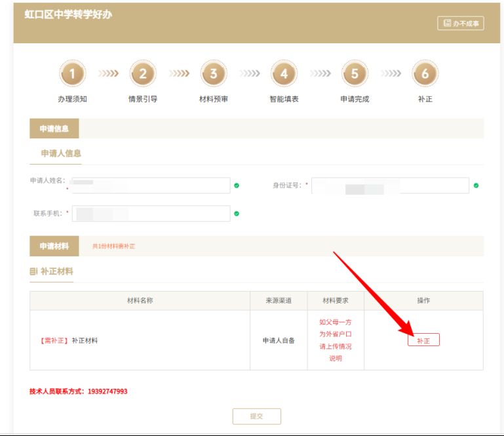Select step 4 circle 智能填表
Image resolution: width=504 pixels, height=436 pixels.
click(284, 73)
